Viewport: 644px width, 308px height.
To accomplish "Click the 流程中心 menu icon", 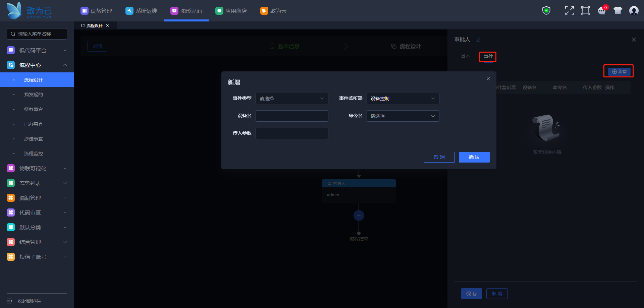I will (11, 65).
